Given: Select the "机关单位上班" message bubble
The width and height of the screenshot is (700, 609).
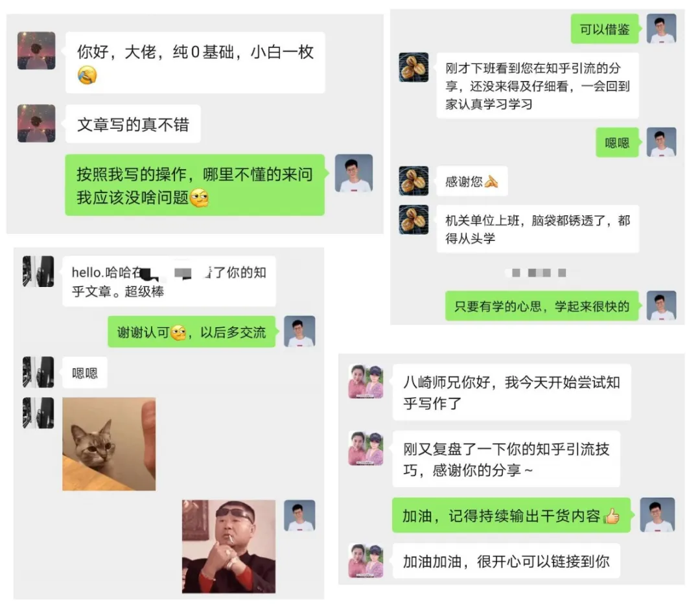Looking at the screenshot, I should [x=537, y=229].
